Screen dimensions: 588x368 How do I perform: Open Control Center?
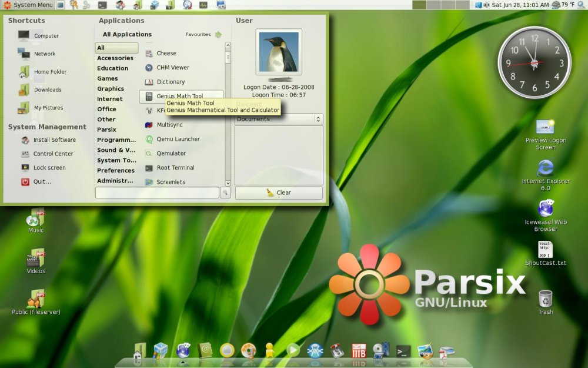47,154
